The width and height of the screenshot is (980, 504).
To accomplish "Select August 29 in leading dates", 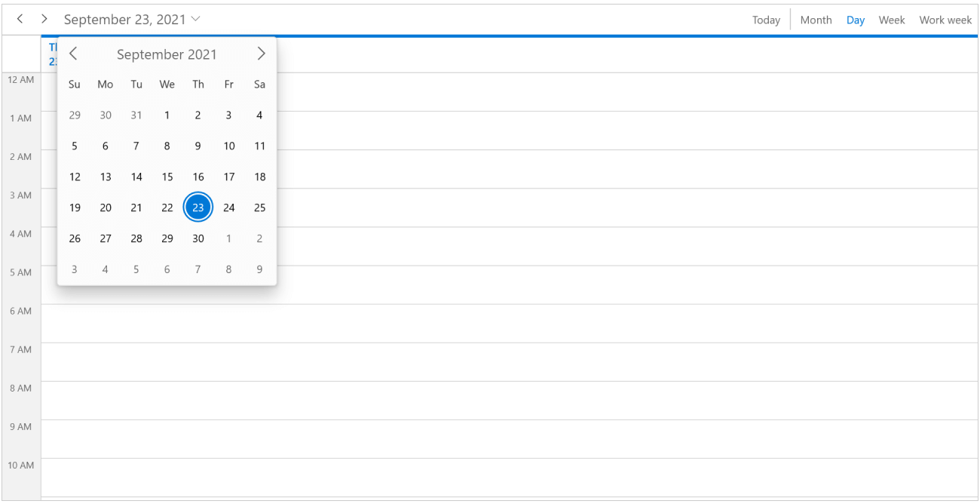I will pyautogui.click(x=75, y=115).
